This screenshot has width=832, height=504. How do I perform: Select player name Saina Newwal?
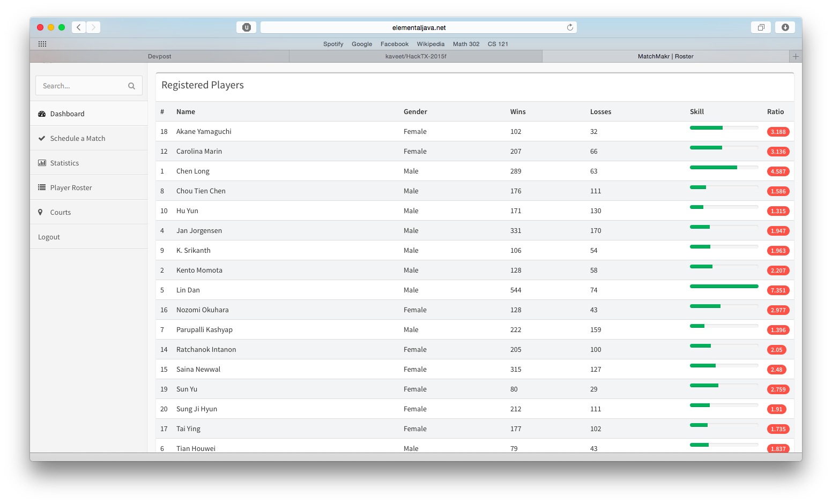pos(198,369)
